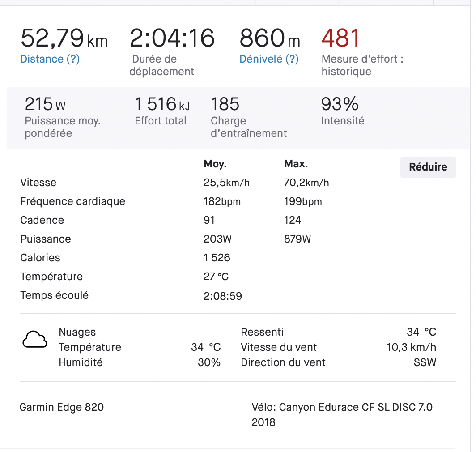The height and width of the screenshot is (452, 476).
Task: Select the 215 W weighted power value
Action: (45, 104)
